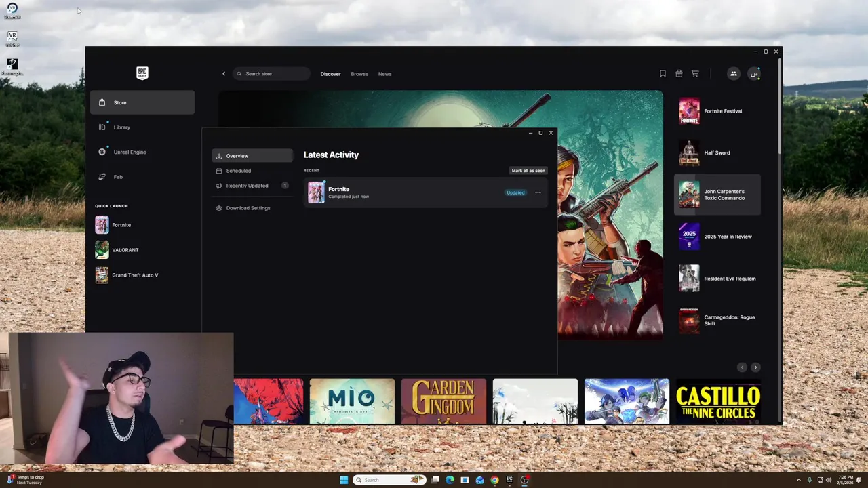The image size is (868, 488).
Task: Open the shopping cart icon
Action: click(695, 74)
